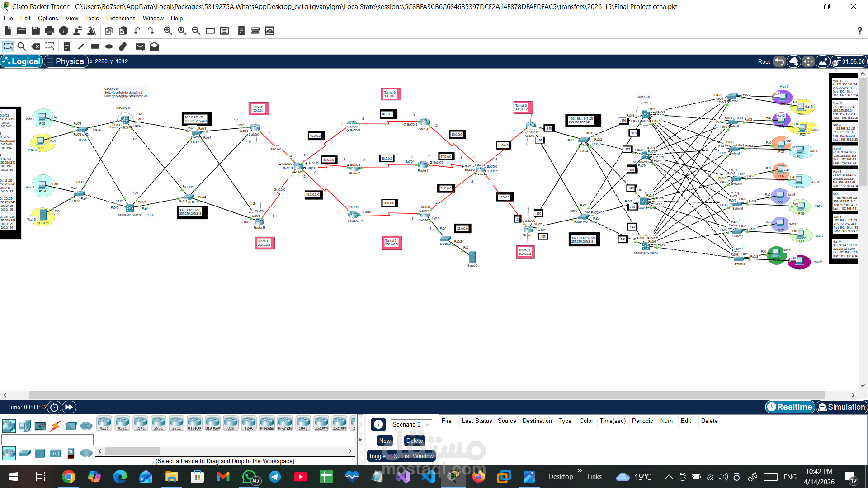Select the 2911 router from the device palette
The image size is (868, 488).
[x=176, y=423]
